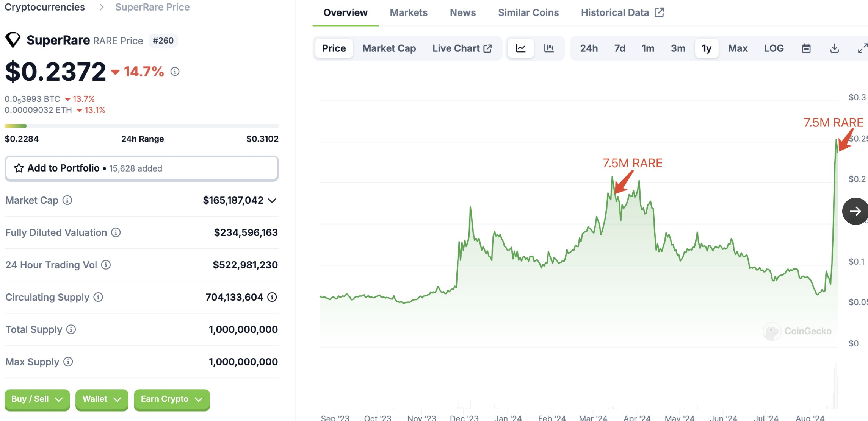Open Buy / Sell dropdown
Screen dimensions: 868x421
click(37, 399)
